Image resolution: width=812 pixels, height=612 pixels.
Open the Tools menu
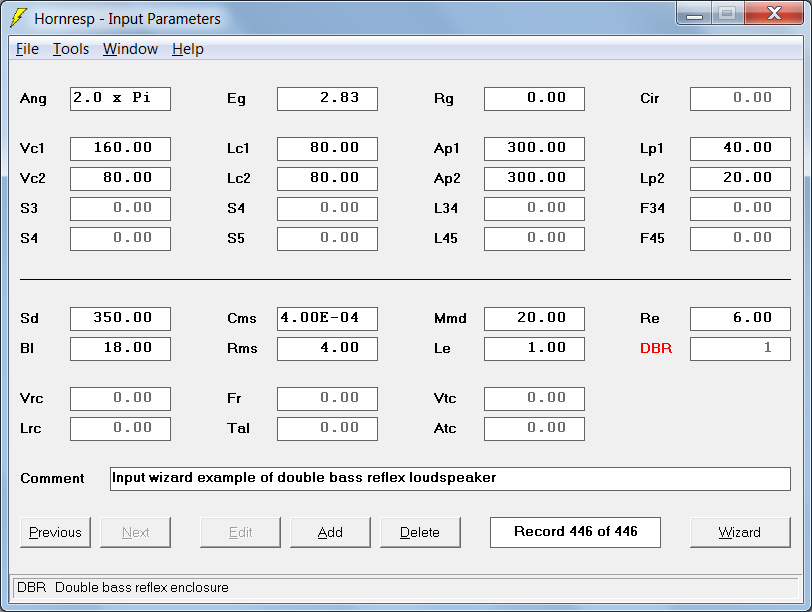coord(71,49)
